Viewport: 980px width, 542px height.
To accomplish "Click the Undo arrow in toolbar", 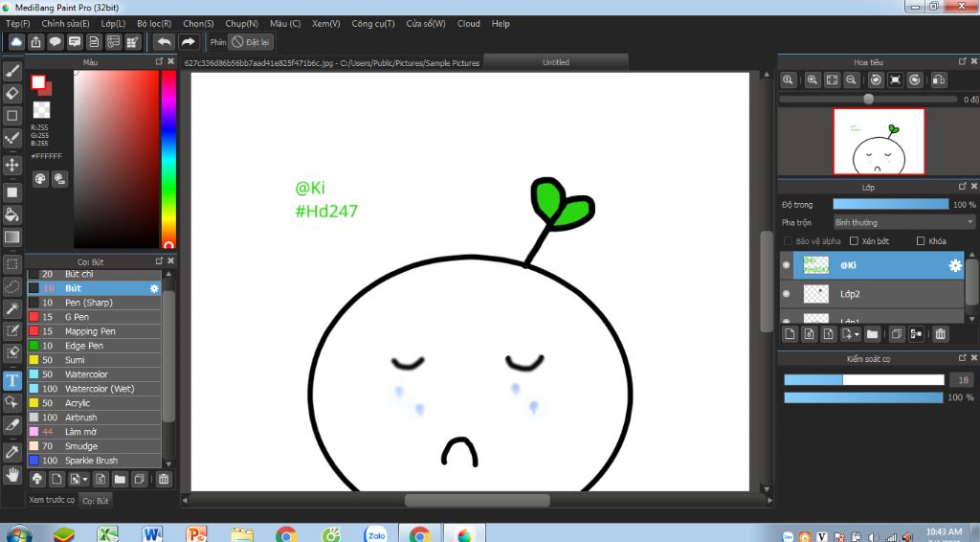I will pos(165,42).
